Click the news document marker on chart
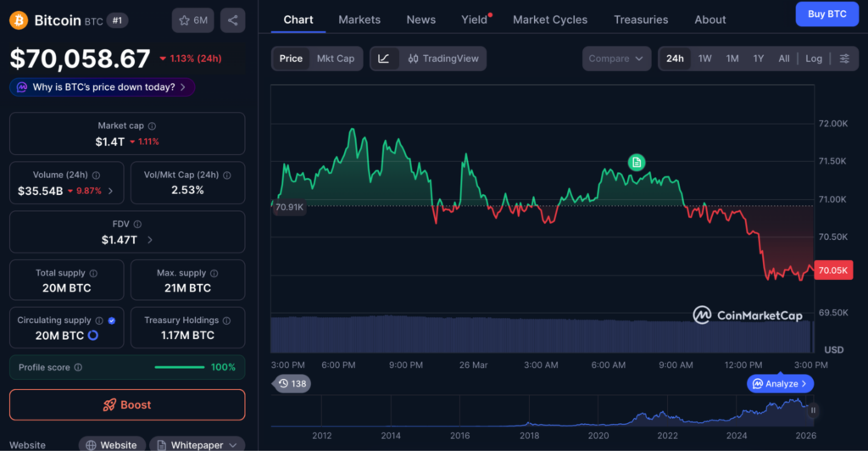The width and height of the screenshot is (868, 451). pos(637,162)
